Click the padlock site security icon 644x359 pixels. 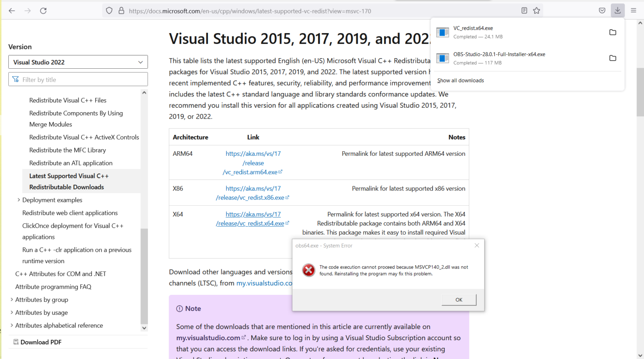(x=121, y=11)
